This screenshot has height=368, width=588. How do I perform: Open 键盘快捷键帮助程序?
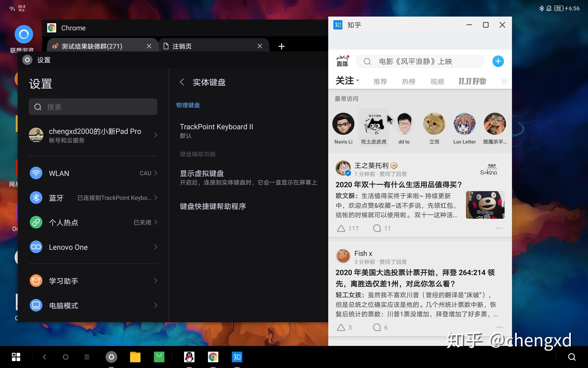248,206
